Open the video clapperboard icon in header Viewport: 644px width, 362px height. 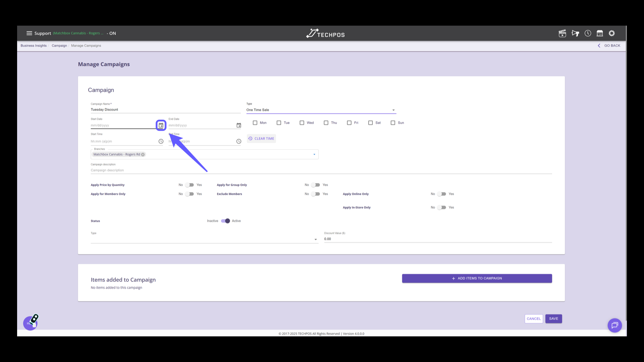[562, 33]
